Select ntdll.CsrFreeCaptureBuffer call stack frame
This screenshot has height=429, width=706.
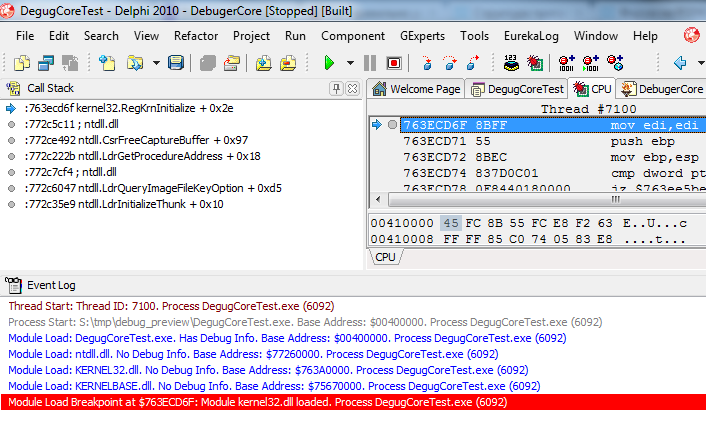(x=136, y=140)
